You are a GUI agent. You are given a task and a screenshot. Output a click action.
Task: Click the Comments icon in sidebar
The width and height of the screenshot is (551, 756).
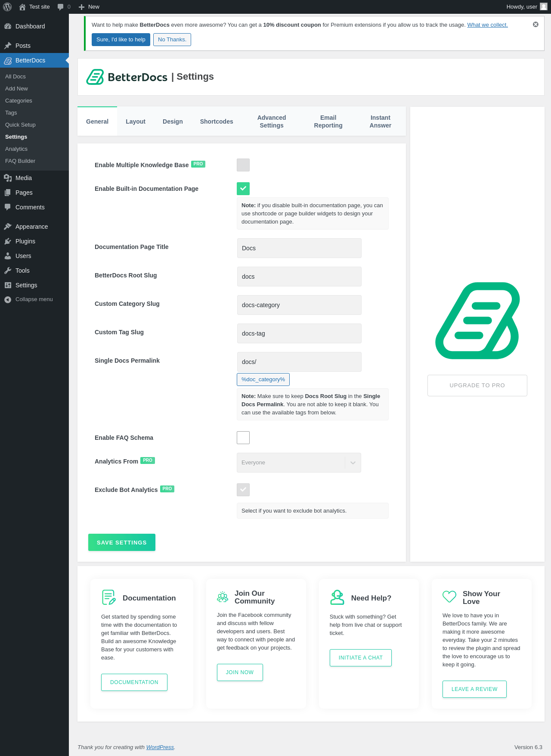click(8, 207)
